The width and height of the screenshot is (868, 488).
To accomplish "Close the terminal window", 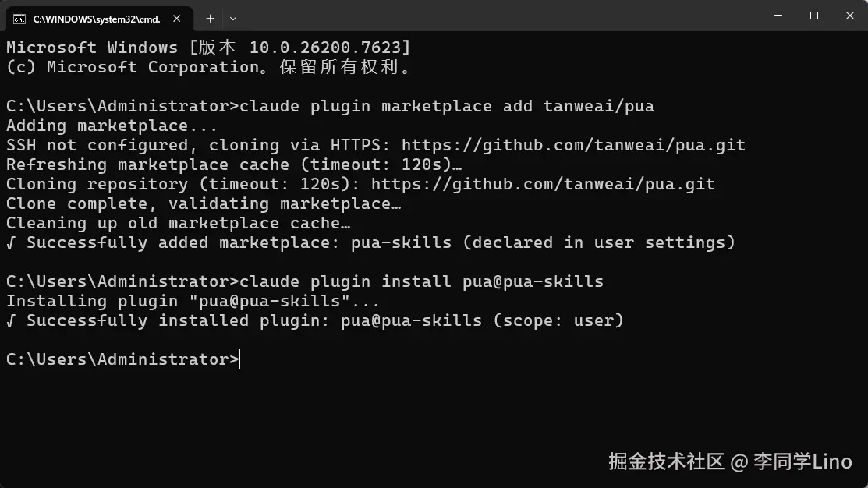I will [849, 16].
